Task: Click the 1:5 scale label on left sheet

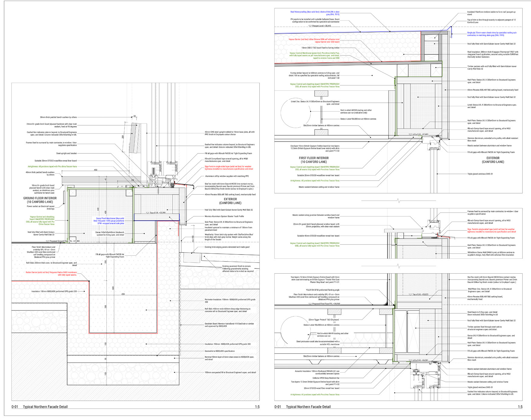Action: (x=257, y=407)
